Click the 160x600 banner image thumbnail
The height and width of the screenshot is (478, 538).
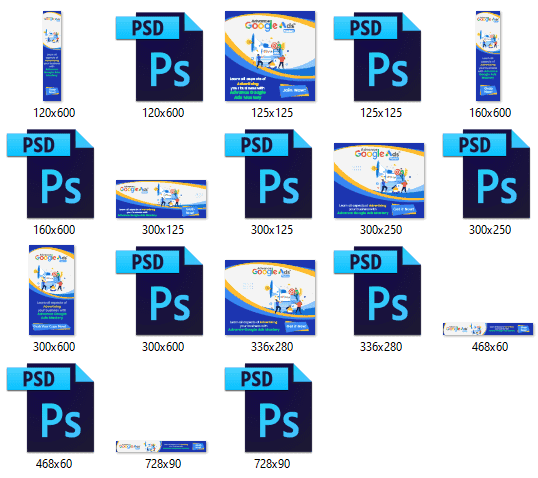[488, 56]
